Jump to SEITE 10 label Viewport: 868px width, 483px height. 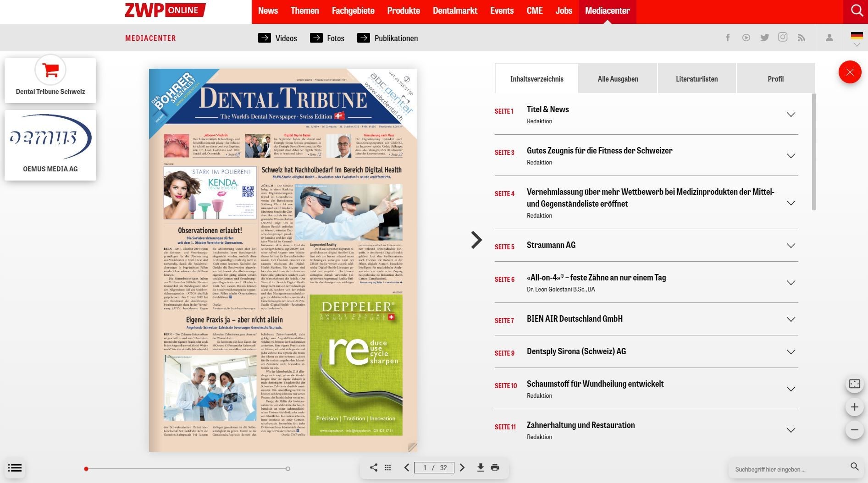(505, 385)
